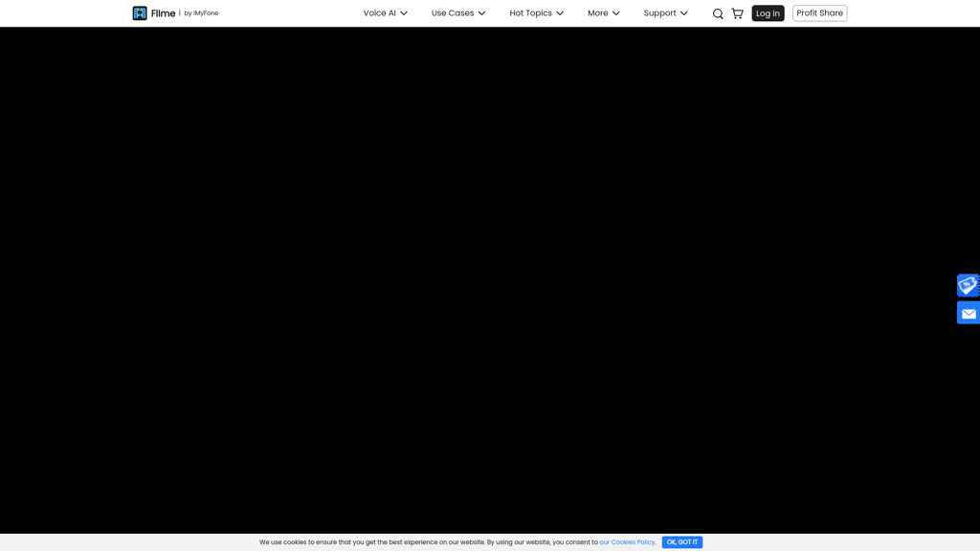Open the Cookies Policy link
This screenshot has width=980, height=551.
(627, 542)
